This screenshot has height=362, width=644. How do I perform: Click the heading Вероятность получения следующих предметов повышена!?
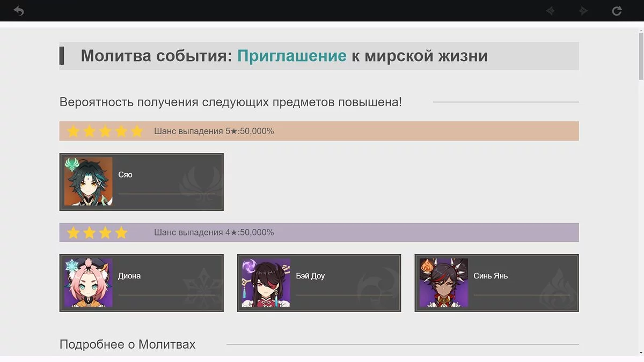231,102
